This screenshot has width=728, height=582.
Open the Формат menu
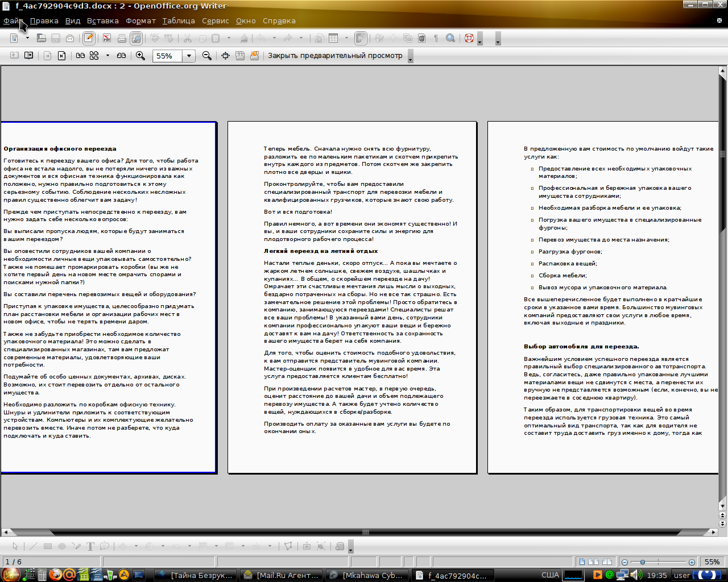pyautogui.click(x=140, y=21)
